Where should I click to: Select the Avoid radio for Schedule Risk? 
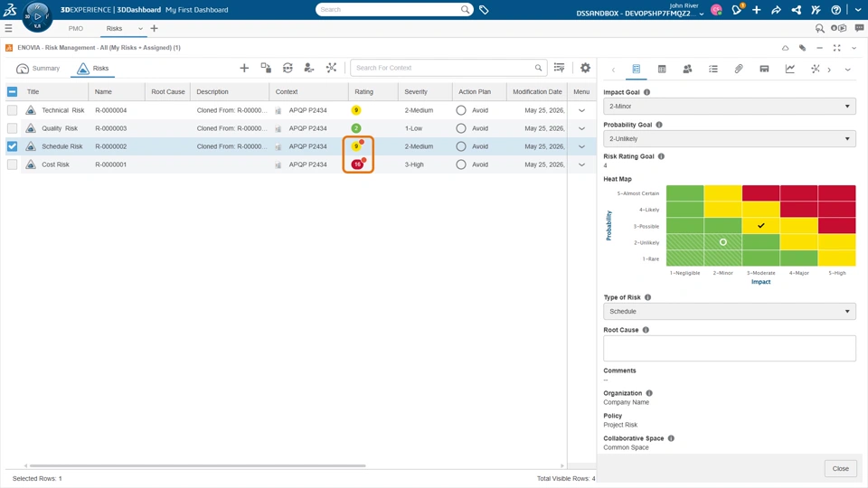[460, 146]
